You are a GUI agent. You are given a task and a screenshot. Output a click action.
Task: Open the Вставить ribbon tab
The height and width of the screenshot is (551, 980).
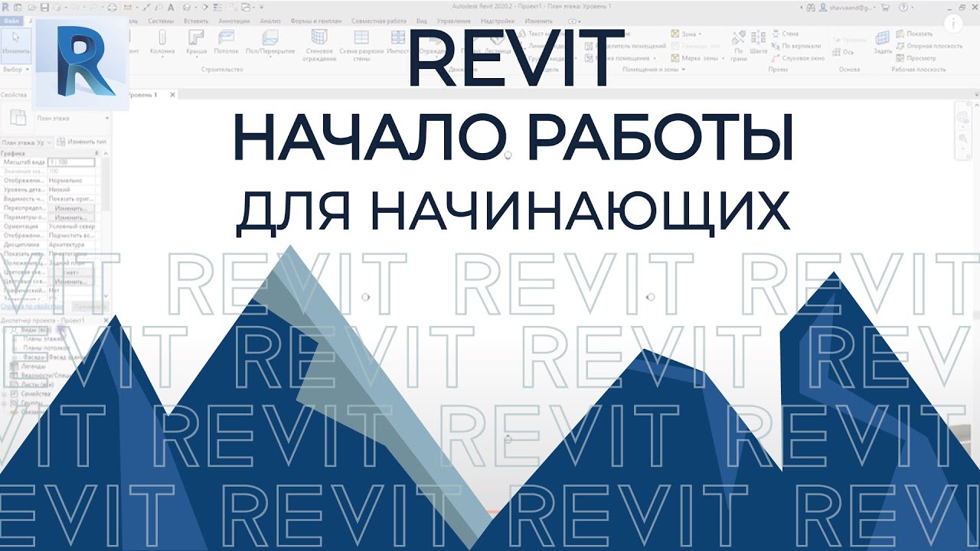pos(196,21)
